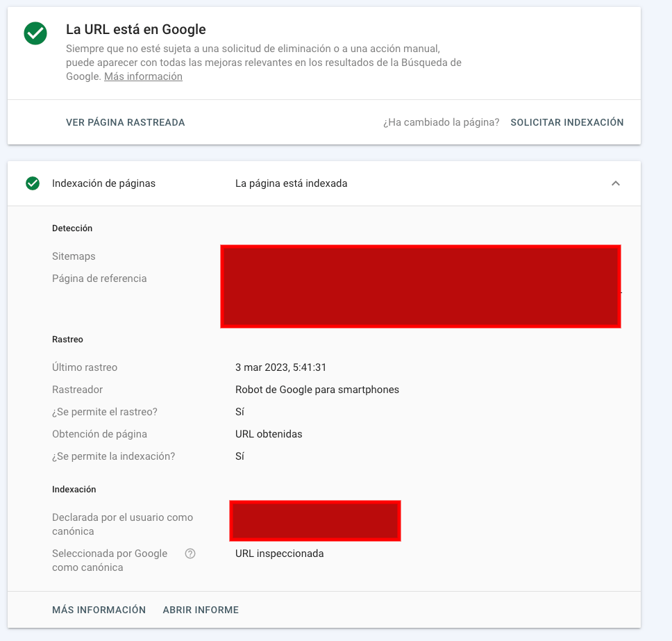Click the ¿Ha cambiado la página? text
This screenshot has height=641, width=672.
pos(441,122)
